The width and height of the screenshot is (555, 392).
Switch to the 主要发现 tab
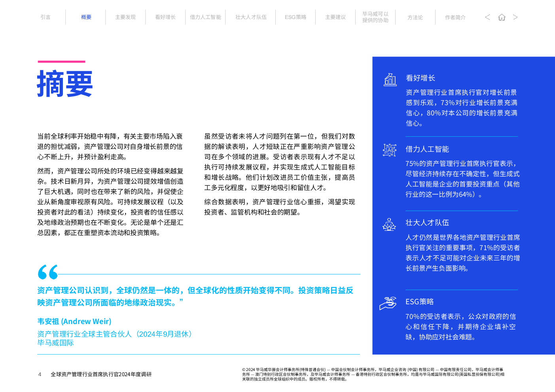[125, 17]
